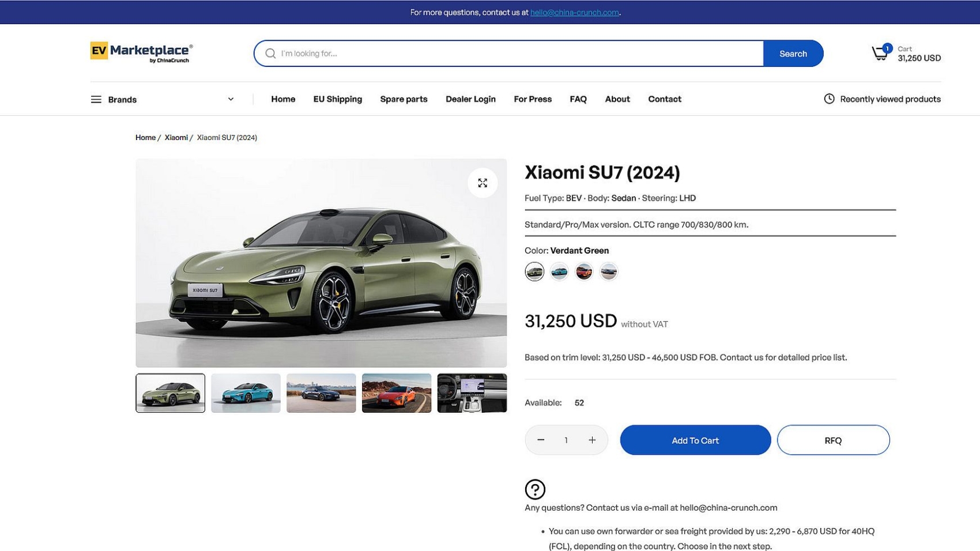Screen dimensions: 980x551
Task: Select the fourth gray color swatch
Action: 609,271
